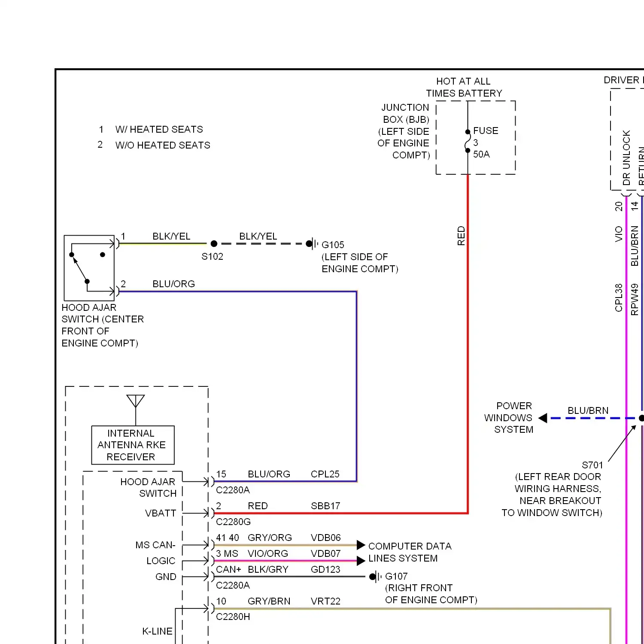Click the 'CPL38' circuit code
Screen dimensions: 644x644
point(619,298)
